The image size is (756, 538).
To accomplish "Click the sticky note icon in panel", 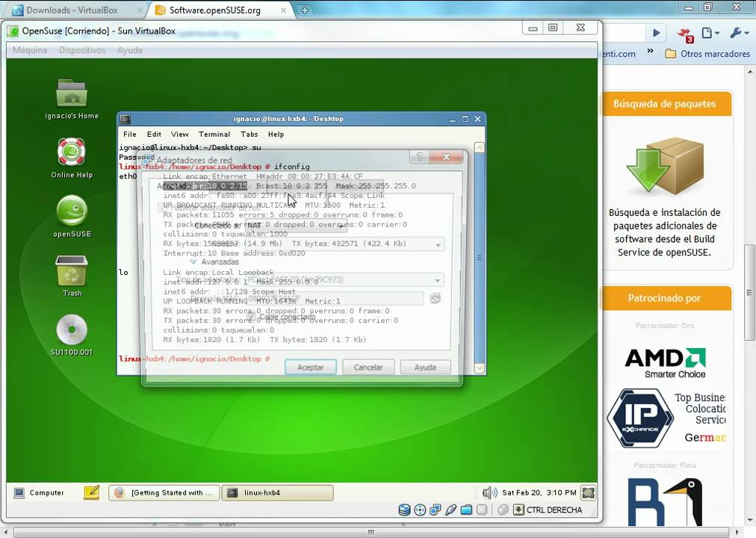I will [x=91, y=492].
